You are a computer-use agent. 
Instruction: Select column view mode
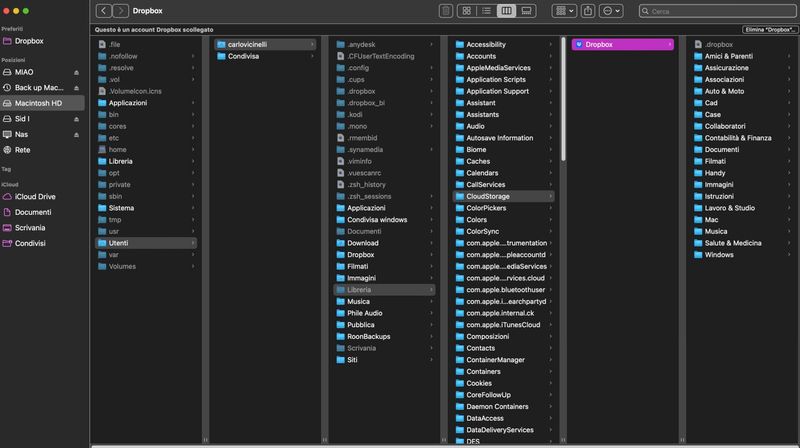point(507,11)
